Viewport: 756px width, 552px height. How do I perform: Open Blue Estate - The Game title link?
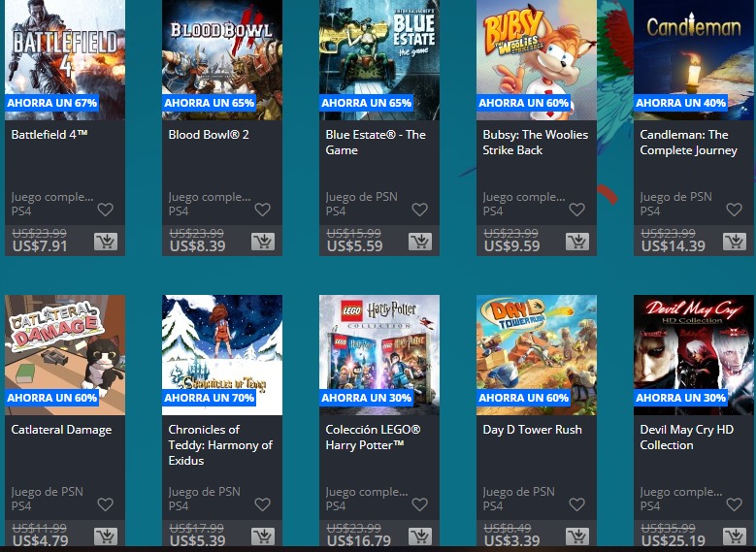pyautogui.click(x=376, y=143)
